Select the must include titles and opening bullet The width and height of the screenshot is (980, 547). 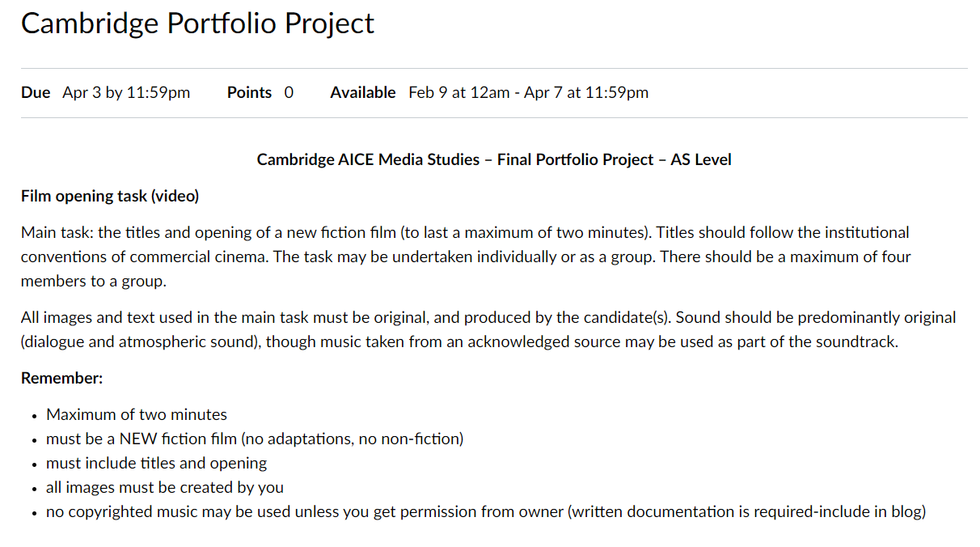(156, 463)
